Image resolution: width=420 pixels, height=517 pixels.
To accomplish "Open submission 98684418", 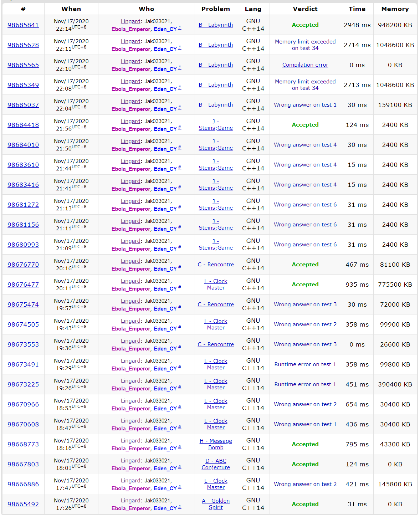I will tap(23, 125).
